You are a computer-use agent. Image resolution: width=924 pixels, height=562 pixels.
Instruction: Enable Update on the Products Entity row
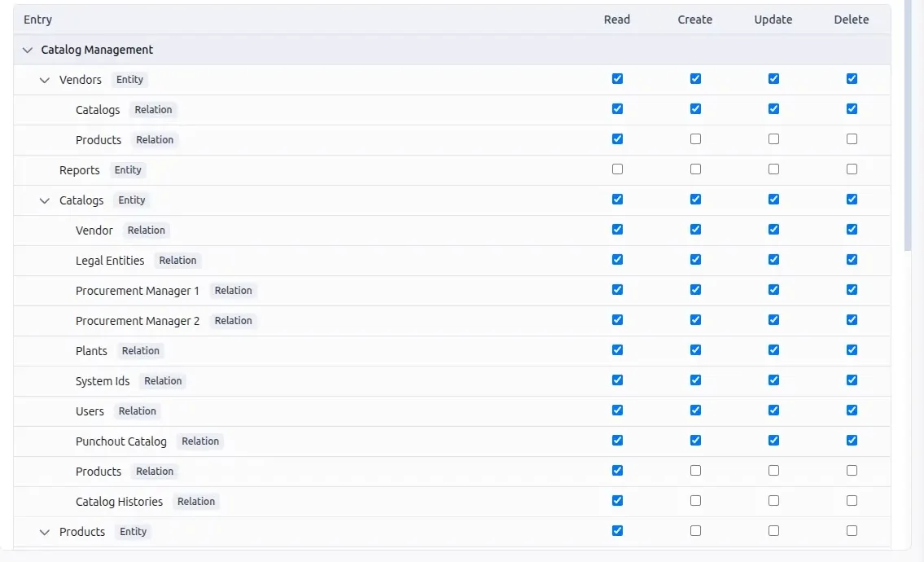773,531
